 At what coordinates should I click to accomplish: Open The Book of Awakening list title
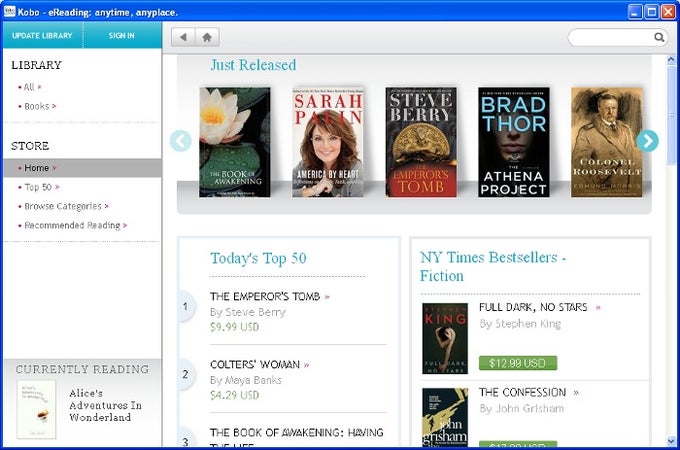[297, 437]
